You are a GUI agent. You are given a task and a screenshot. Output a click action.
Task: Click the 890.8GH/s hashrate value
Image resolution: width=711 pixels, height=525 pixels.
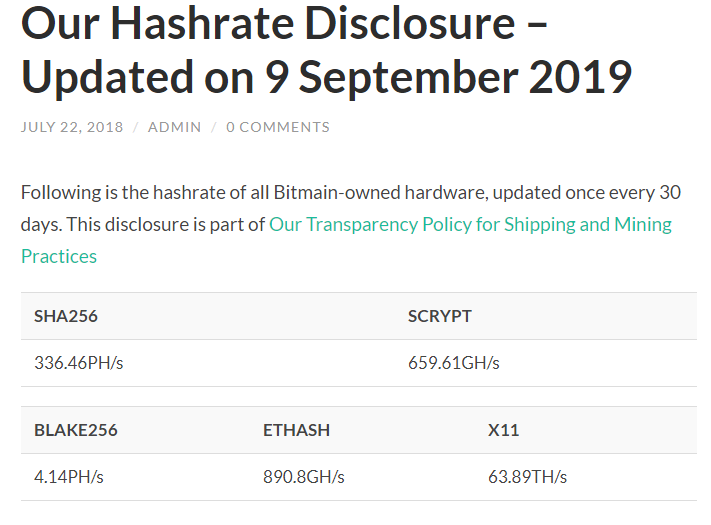[x=304, y=477]
